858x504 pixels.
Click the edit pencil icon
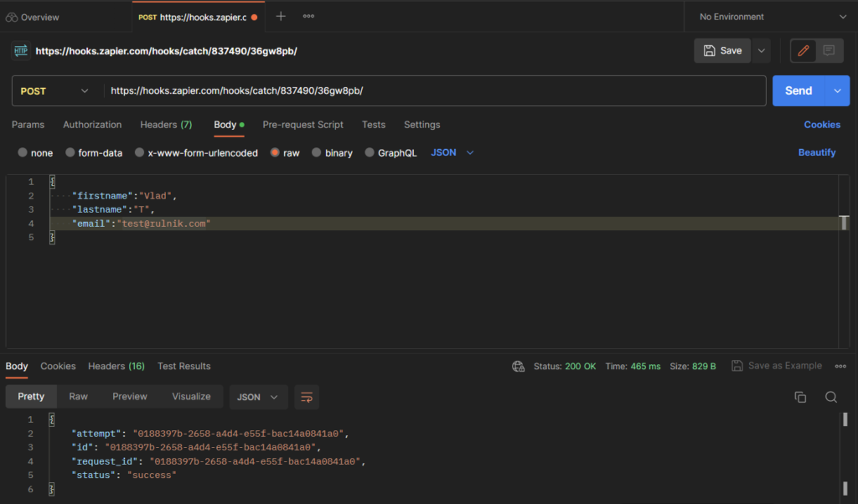click(x=804, y=50)
